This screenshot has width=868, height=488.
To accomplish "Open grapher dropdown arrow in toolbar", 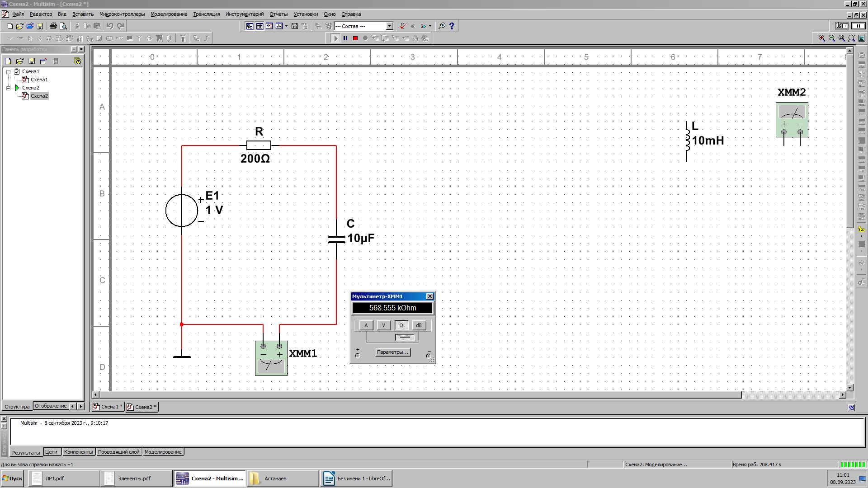I will (x=287, y=26).
